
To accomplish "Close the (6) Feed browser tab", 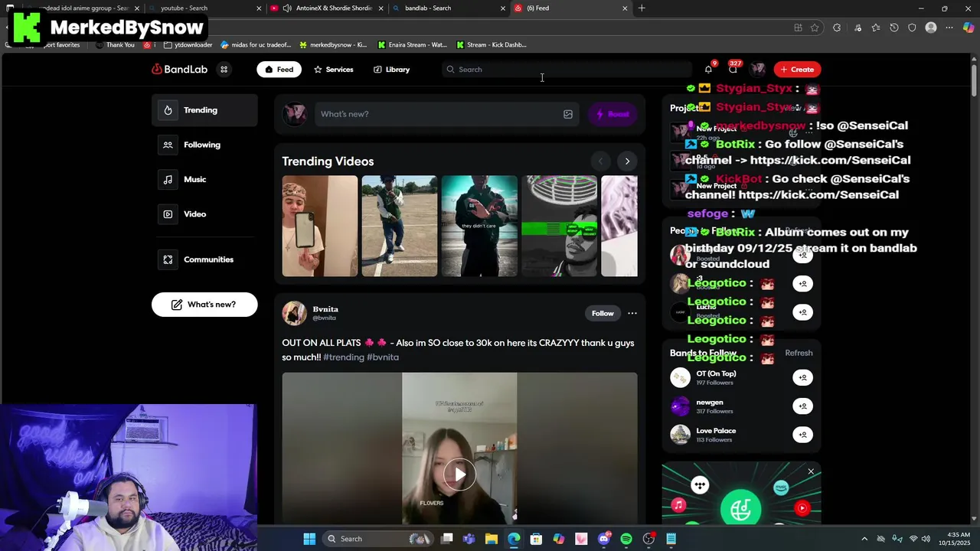I will pyautogui.click(x=625, y=8).
